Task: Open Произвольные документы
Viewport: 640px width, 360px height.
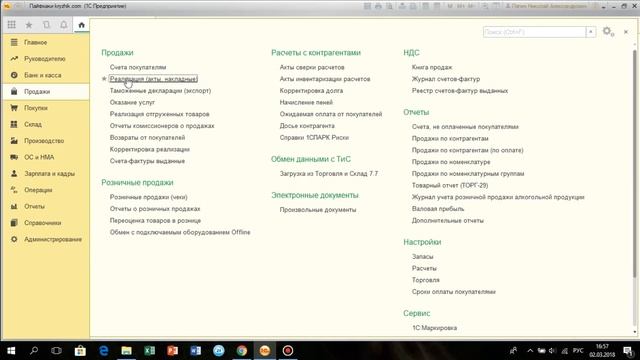Action: pos(318,210)
